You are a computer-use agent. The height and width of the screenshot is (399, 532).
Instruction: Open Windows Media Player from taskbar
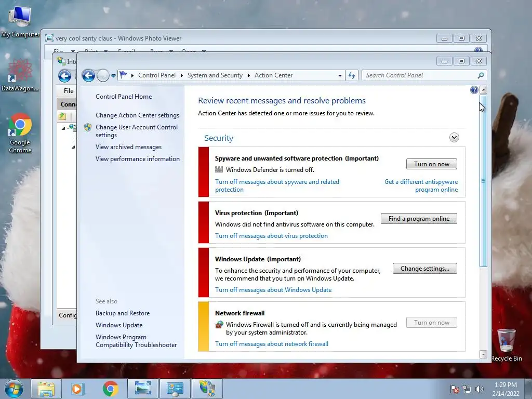pos(77,389)
